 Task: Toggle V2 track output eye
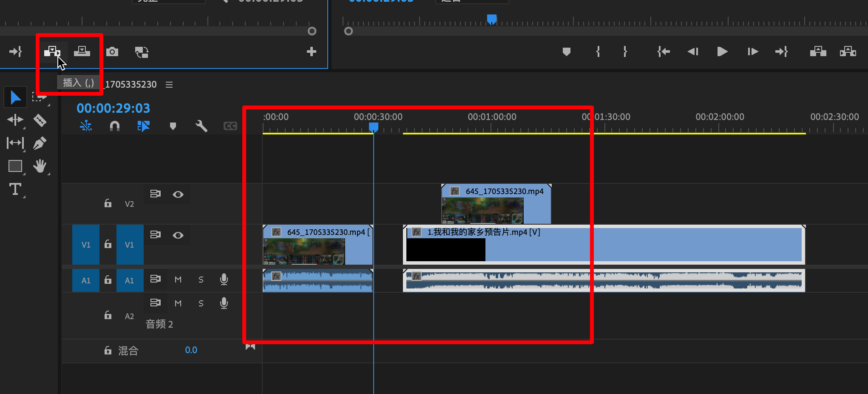178,194
